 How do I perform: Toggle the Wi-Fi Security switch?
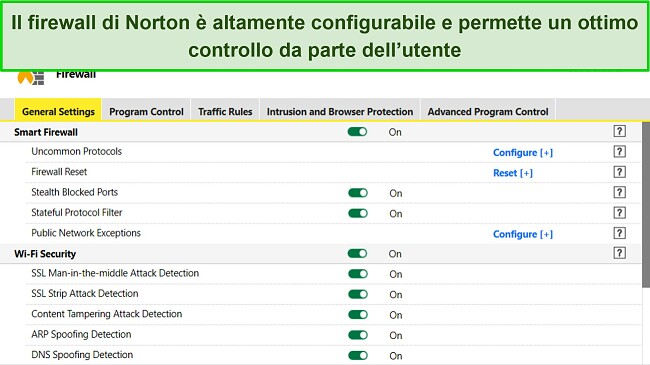[x=357, y=253]
